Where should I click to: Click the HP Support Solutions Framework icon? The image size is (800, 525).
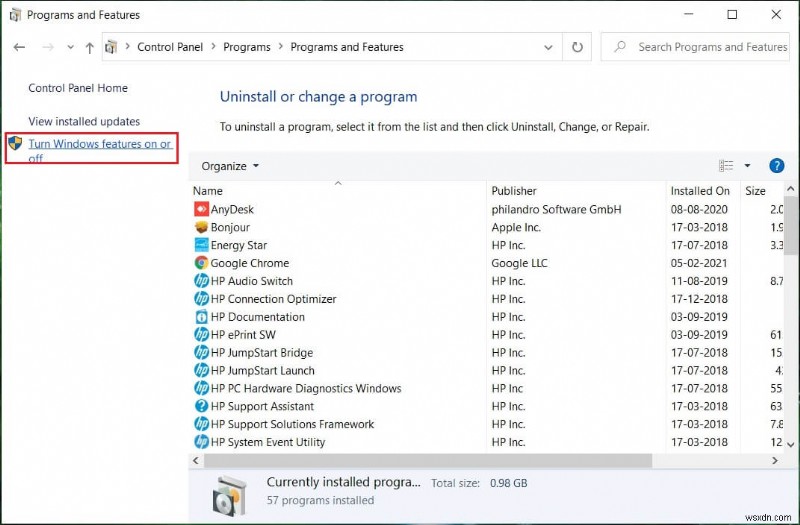(x=202, y=424)
